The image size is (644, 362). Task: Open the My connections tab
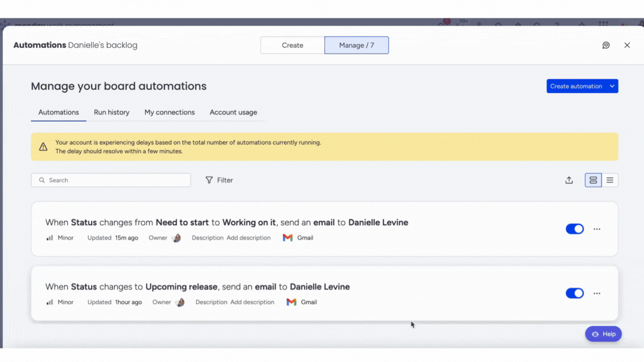(x=169, y=112)
